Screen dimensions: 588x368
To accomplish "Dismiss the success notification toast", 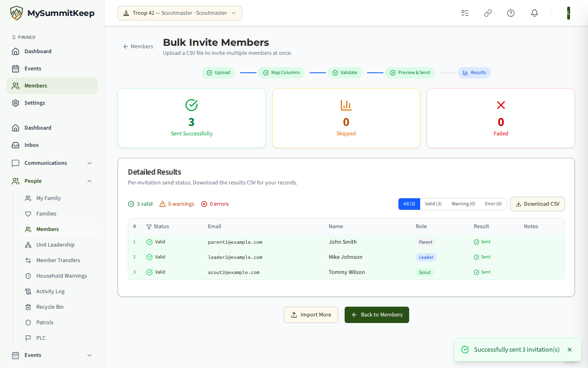I will click(x=570, y=350).
